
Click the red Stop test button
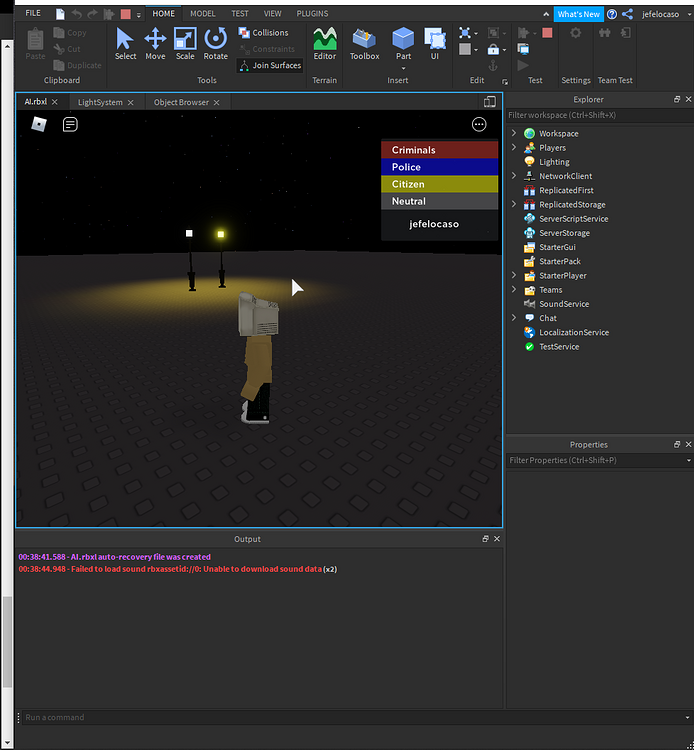pos(547,33)
